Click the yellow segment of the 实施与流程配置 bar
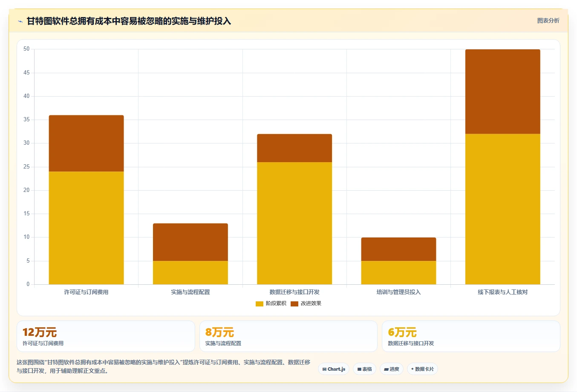The width and height of the screenshot is (577, 392). [x=190, y=272]
